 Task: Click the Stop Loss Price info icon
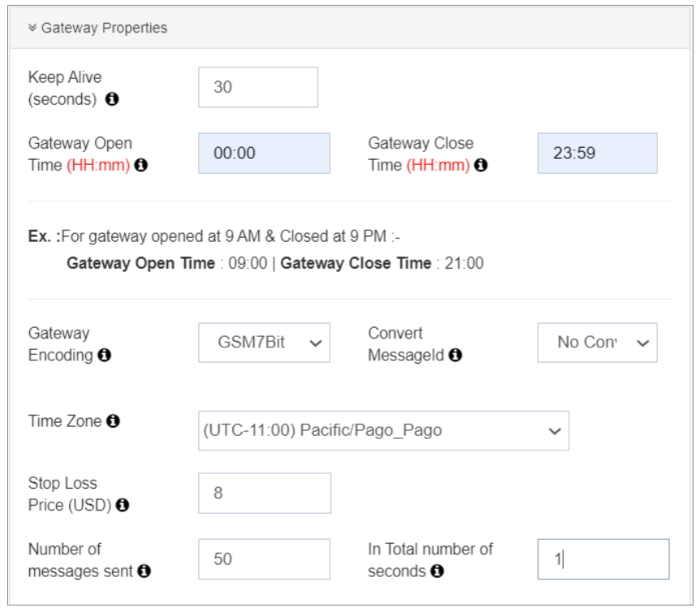click(x=123, y=506)
